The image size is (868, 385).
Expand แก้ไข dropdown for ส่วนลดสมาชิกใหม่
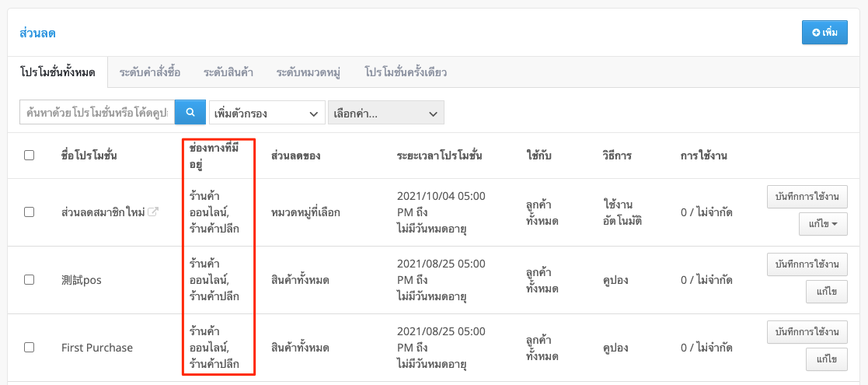pyautogui.click(x=823, y=224)
